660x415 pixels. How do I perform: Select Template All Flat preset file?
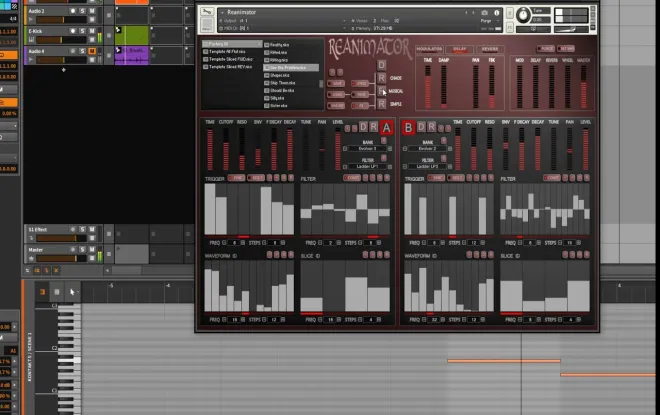coord(228,52)
